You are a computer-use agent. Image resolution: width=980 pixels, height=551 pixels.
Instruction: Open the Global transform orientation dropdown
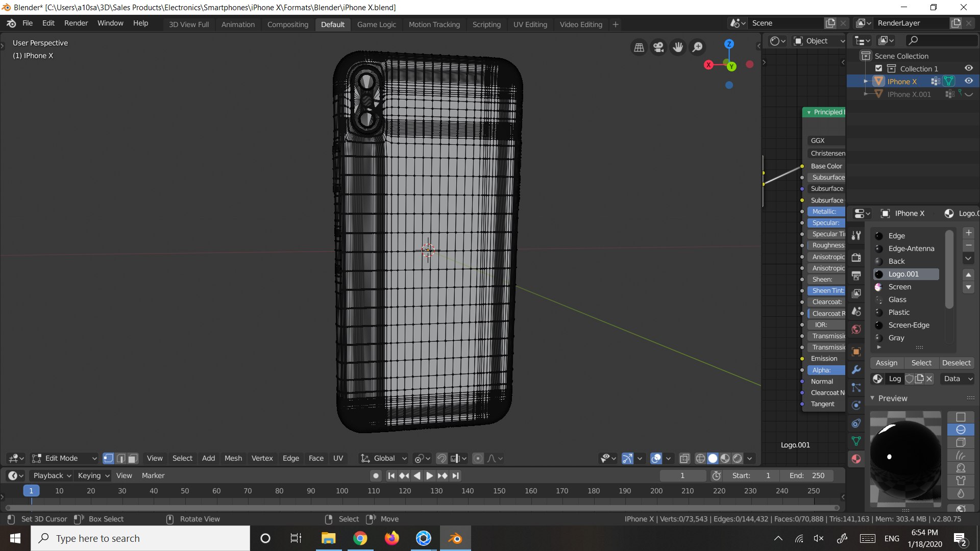384,458
